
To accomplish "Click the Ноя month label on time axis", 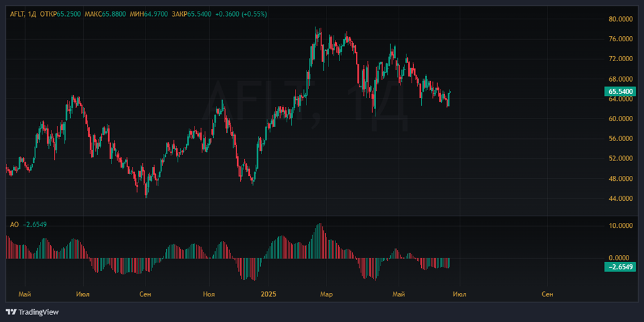I will point(208,294).
